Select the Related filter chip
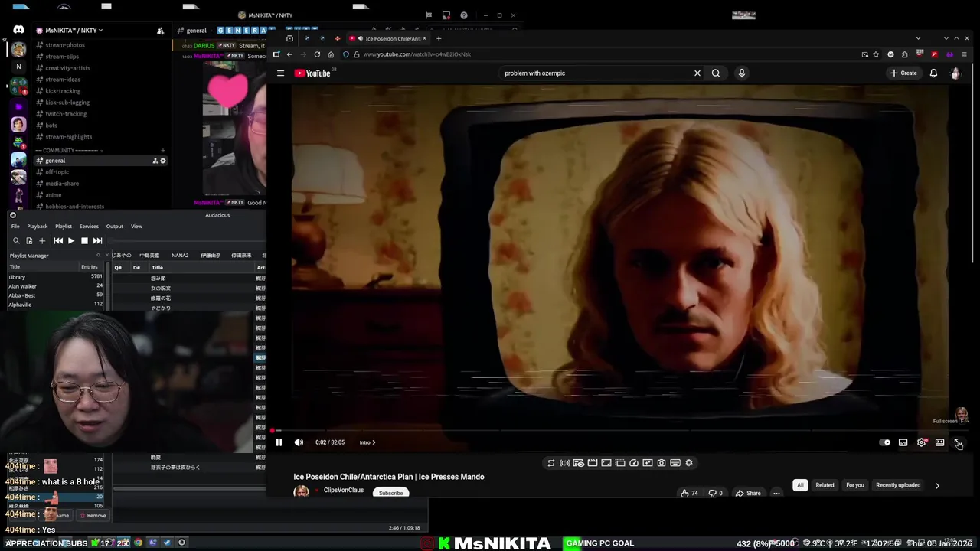Viewport: 980px width, 551px height. (825, 485)
